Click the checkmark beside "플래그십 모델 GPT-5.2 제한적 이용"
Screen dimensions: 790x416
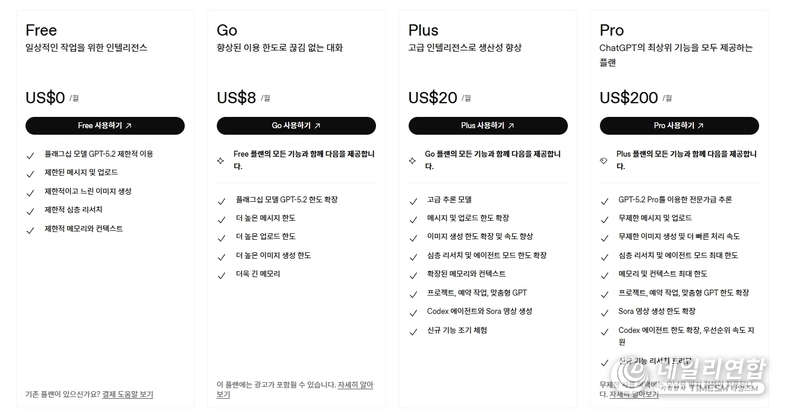[31, 155]
